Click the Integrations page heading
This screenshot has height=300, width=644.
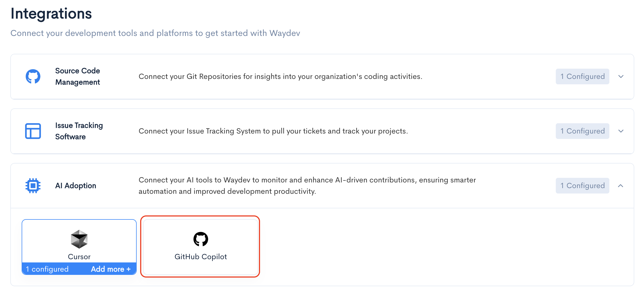(x=51, y=14)
